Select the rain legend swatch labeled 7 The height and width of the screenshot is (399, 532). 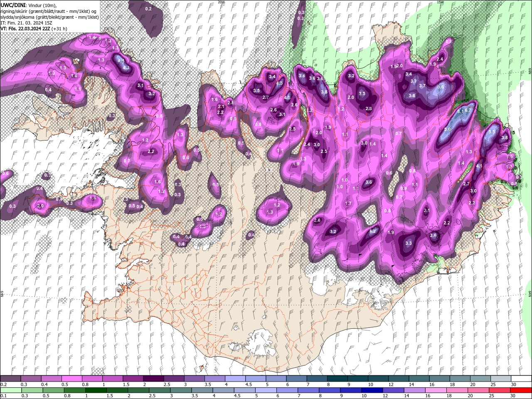[x=309, y=390]
